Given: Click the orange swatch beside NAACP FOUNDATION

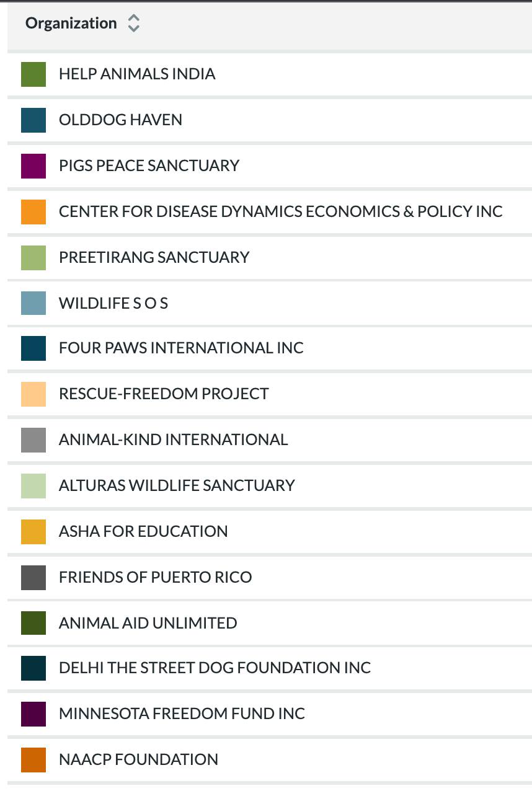Looking at the screenshot, I should coord(33,759).
